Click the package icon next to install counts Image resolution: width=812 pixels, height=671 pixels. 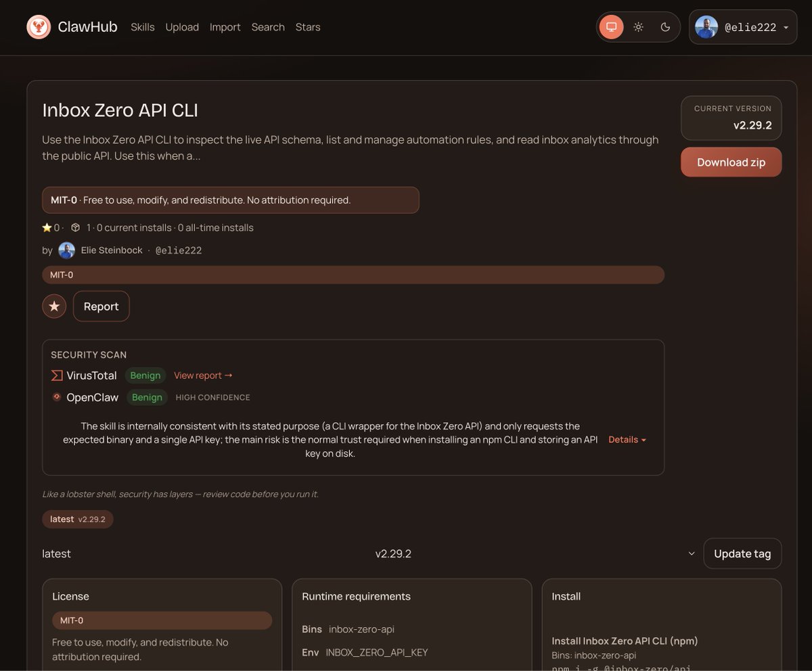pos(74,227)
